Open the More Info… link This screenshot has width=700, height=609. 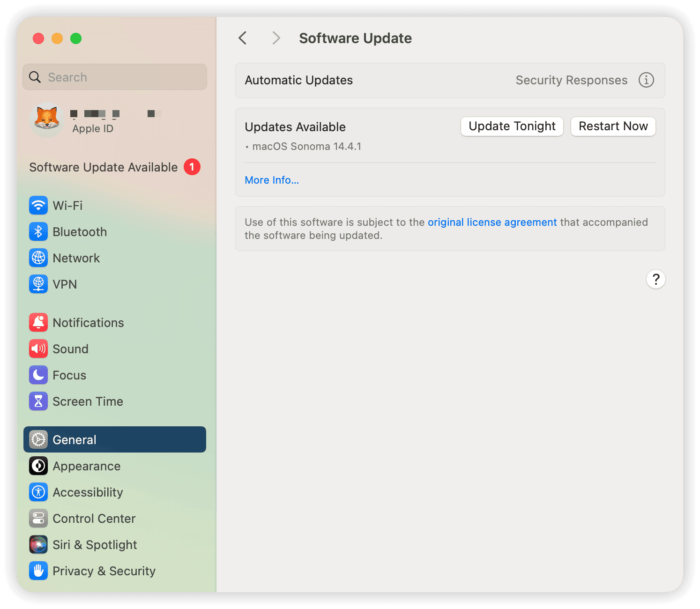tap(272, 180)
